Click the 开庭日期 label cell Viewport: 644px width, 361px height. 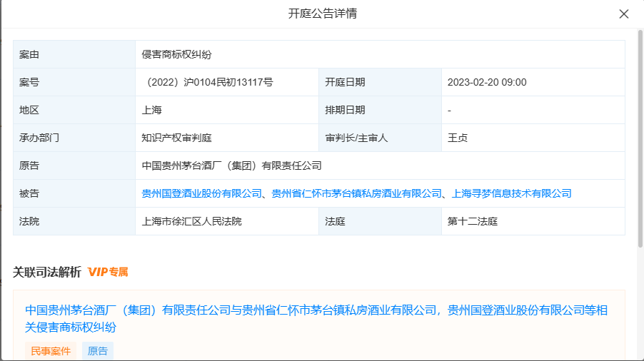click(380, 82)
